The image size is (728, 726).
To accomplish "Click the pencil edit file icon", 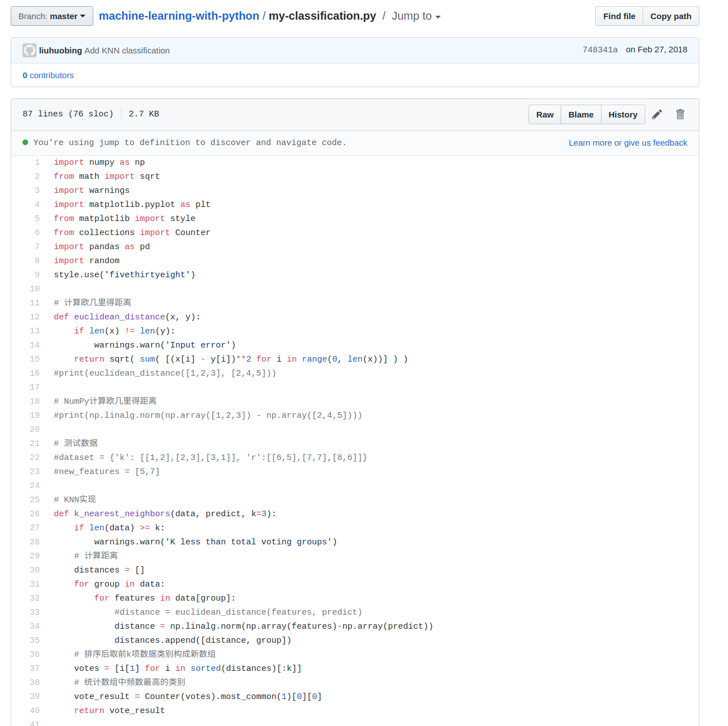I will [657, 115].
